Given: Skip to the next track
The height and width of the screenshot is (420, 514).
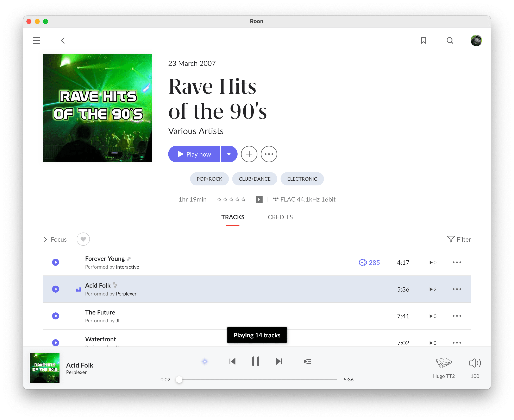Looking at the screenshot, I should [x=279, y=361].
